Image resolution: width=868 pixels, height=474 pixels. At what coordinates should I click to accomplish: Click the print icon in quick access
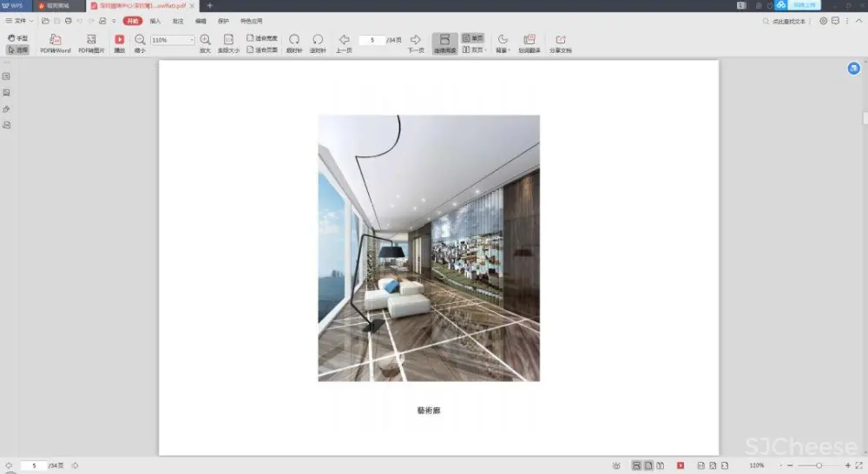coord(68,21)
